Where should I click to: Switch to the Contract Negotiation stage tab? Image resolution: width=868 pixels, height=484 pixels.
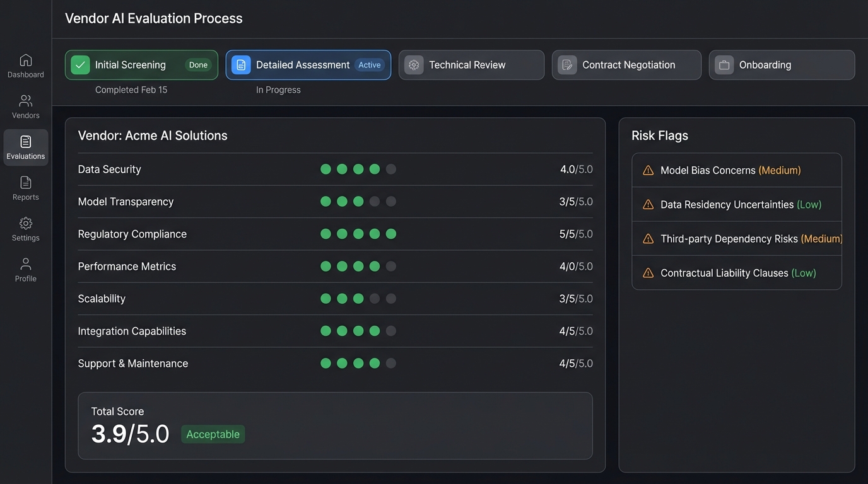pyautogui.click(x=626, y=64)
